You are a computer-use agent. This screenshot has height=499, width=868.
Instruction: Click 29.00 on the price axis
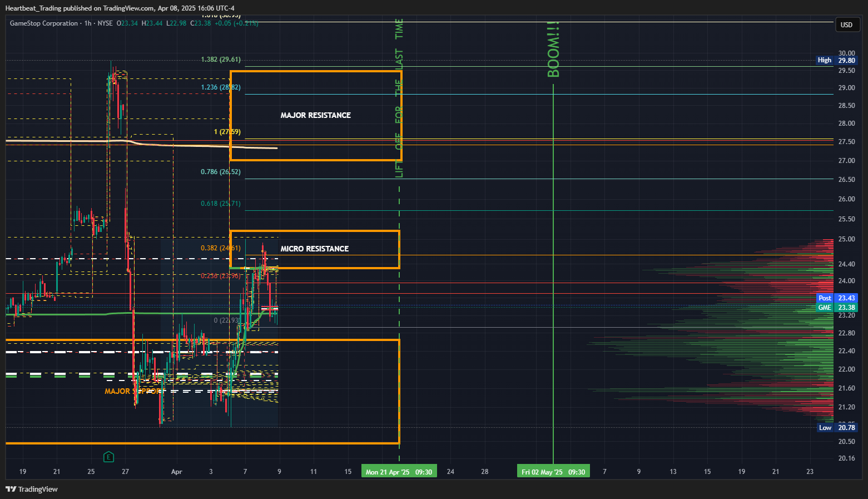tap(846, 88)
